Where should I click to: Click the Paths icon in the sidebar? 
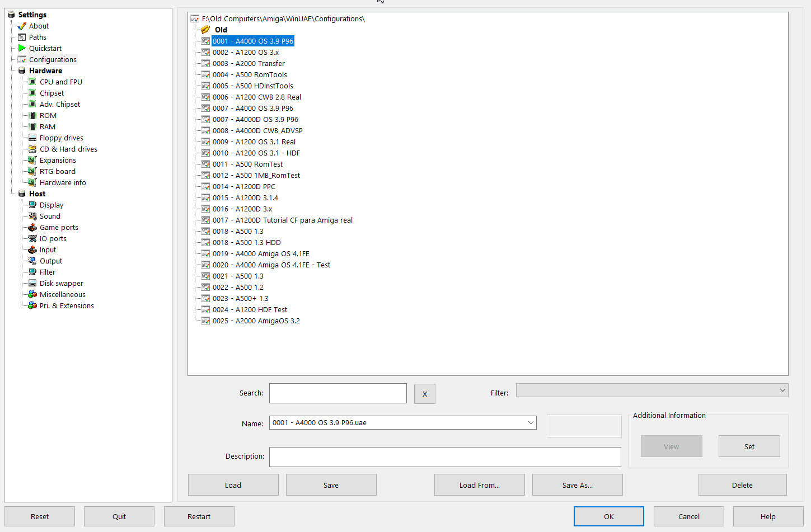click(22, 37)
